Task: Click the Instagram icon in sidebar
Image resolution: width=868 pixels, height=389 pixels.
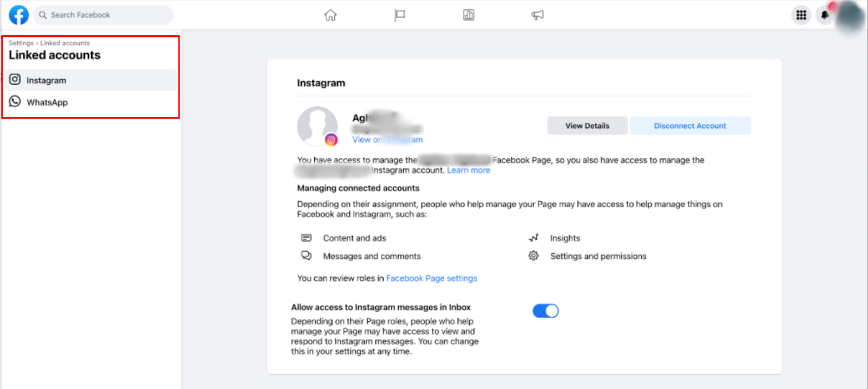Action: click(15, 80)
